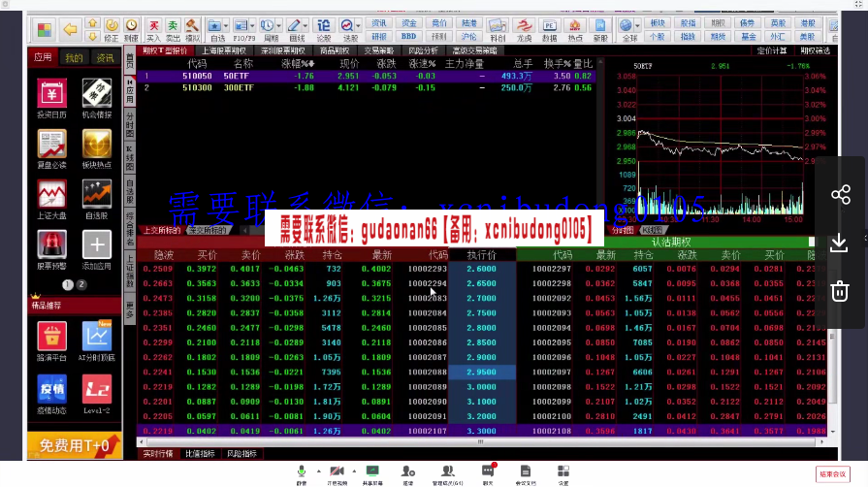Switch to the 我的 sidebar tab

tap(74, 57)
